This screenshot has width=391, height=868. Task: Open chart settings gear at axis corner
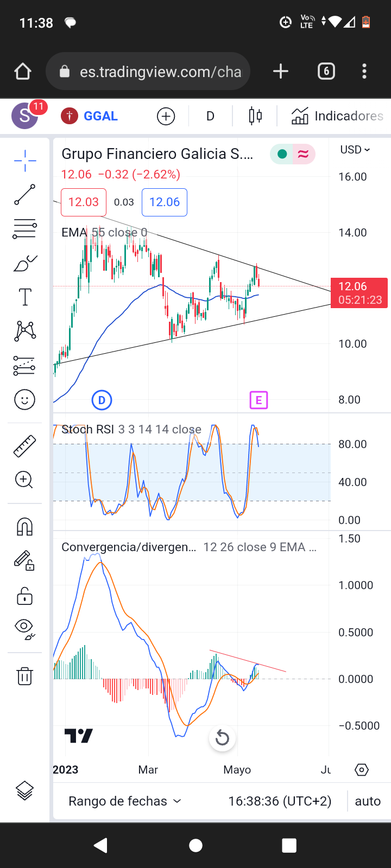pyautogui.click(x=362, y=770)
